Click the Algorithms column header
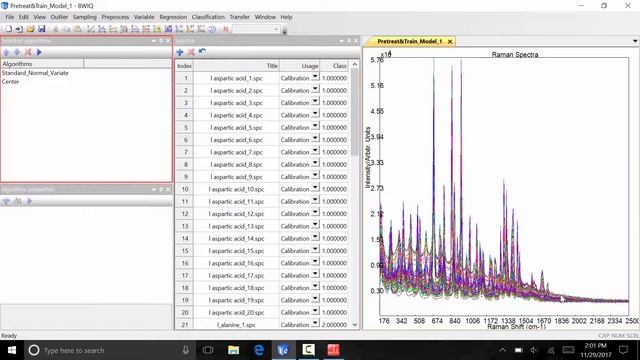This screenshot has width=640, height=360. click(x=42, y=64)
